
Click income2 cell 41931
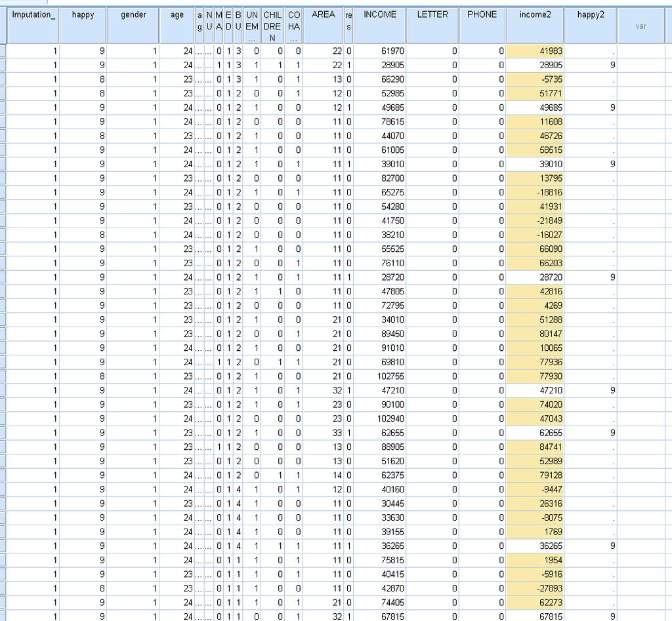click(x=535, y=207)
